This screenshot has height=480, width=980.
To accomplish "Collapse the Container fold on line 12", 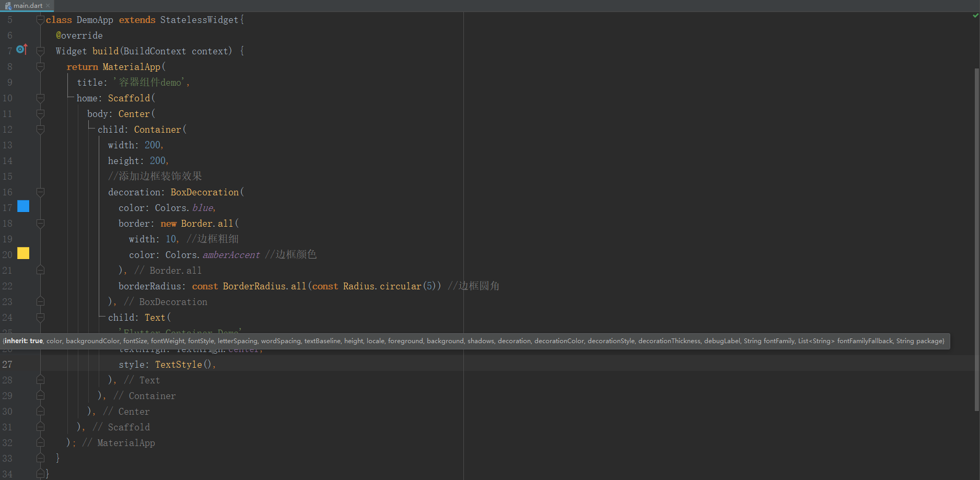I will click(x=40, y=130).
